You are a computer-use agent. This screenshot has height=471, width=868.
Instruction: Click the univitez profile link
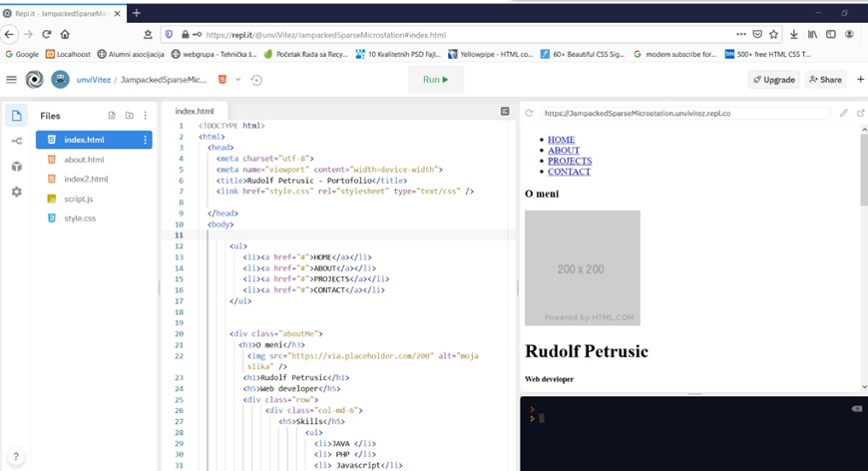coord(94,80)
